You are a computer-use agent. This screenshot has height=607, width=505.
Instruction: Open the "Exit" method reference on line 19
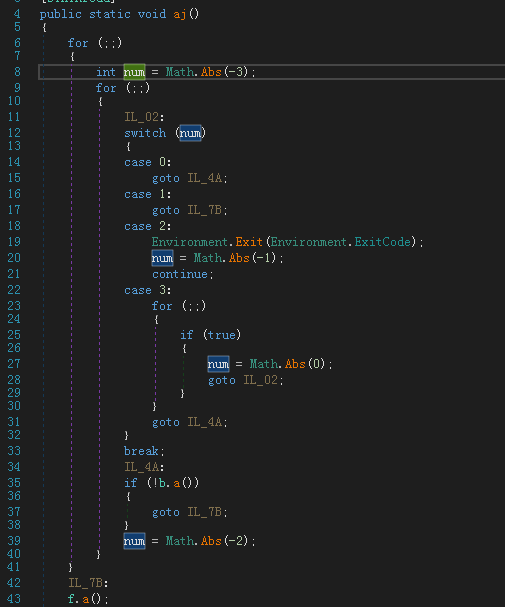tap(249, 242)
